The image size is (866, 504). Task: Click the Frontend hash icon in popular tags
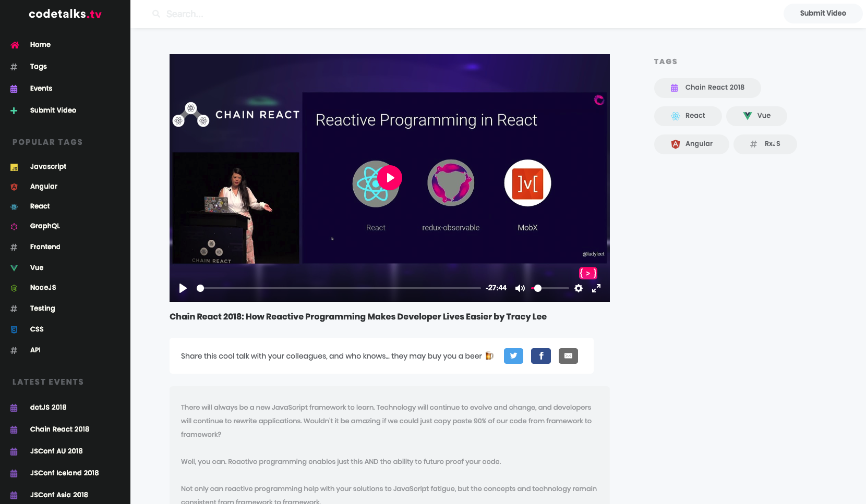14,248
